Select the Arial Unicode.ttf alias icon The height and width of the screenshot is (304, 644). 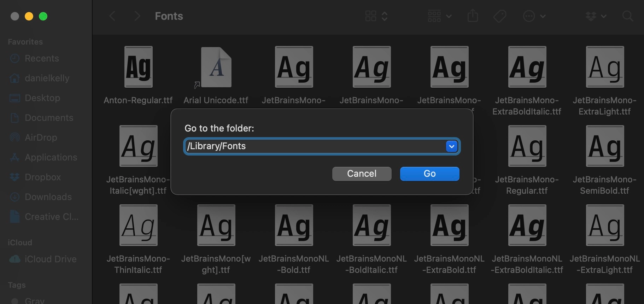click(x=216, y=67)
